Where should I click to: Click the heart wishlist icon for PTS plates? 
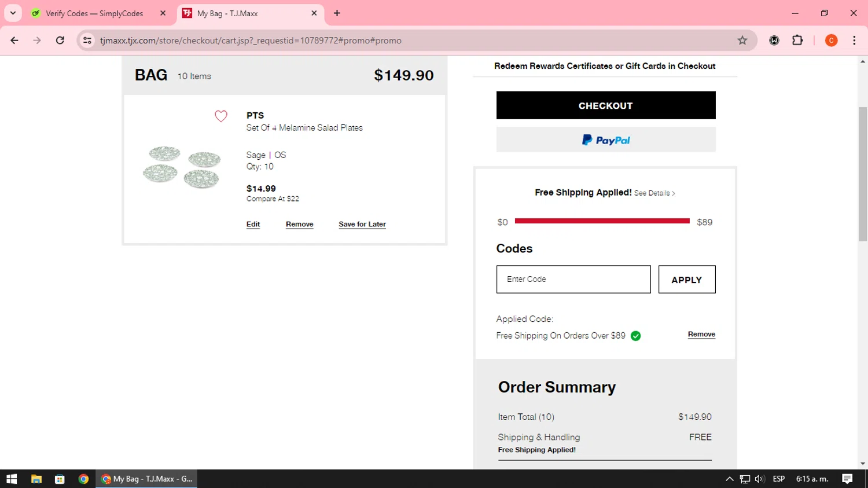point(221,116)
